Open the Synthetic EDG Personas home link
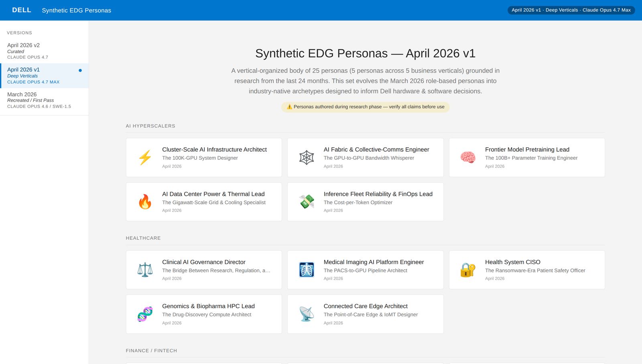 pos(75,10)
